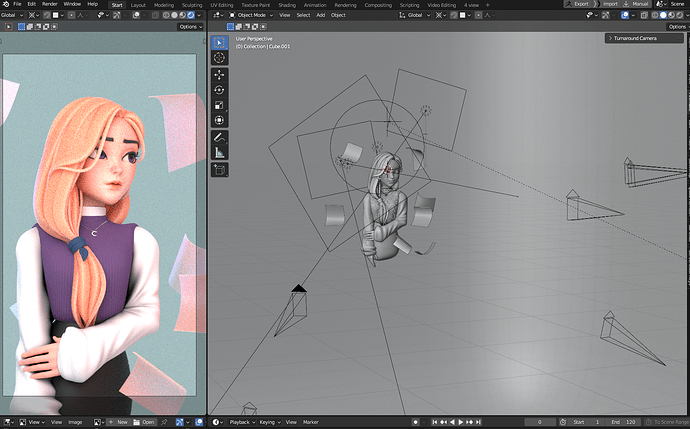Screen dimensions: 690x429
Task: Play the animation in reverse
Action: 452,422
